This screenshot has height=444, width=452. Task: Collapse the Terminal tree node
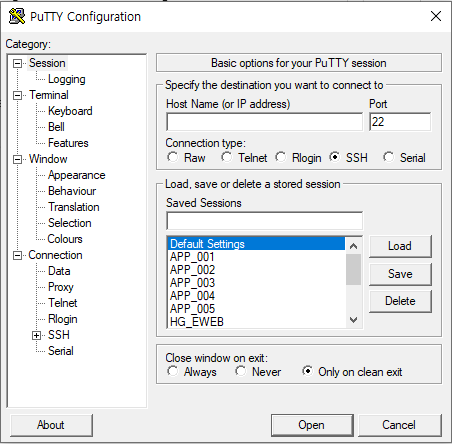tap(17, 95)
